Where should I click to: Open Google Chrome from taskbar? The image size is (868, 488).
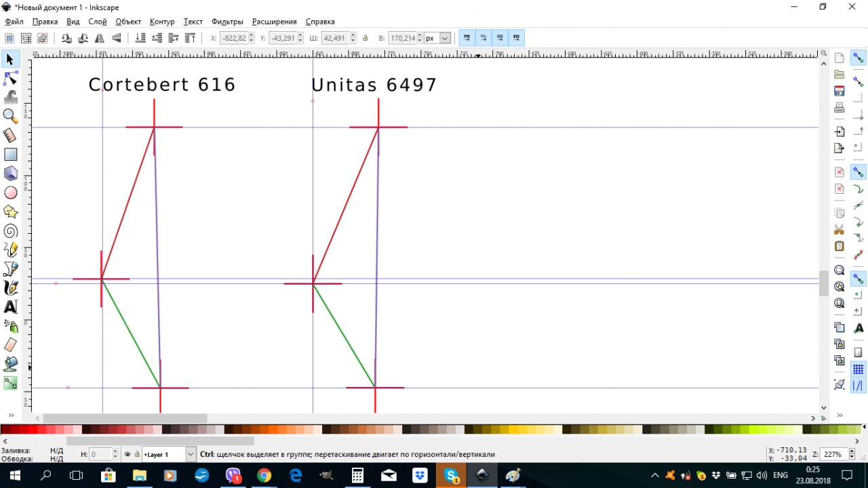264,475
